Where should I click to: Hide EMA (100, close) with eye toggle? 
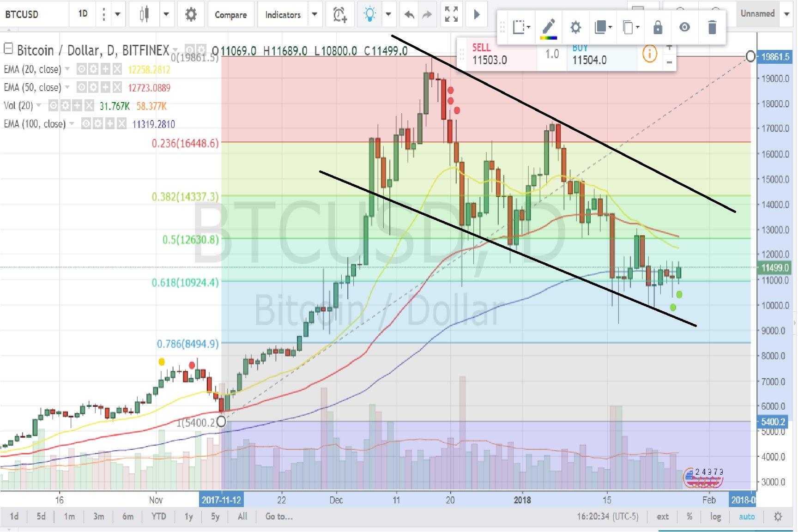86,124
